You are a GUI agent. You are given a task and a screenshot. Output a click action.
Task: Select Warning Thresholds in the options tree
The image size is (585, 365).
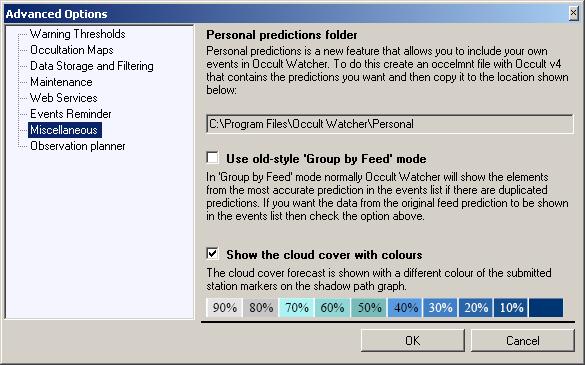[78, 34]
